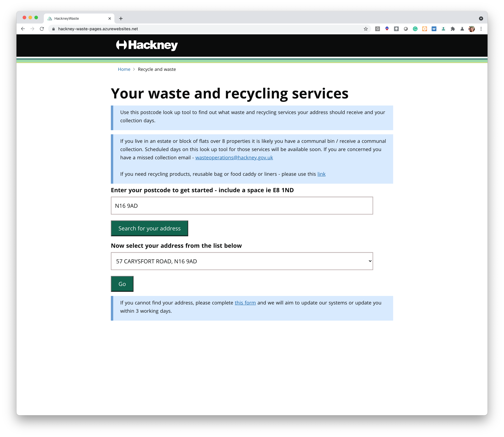Close the HackneyWaste tab

click(110, 19)
